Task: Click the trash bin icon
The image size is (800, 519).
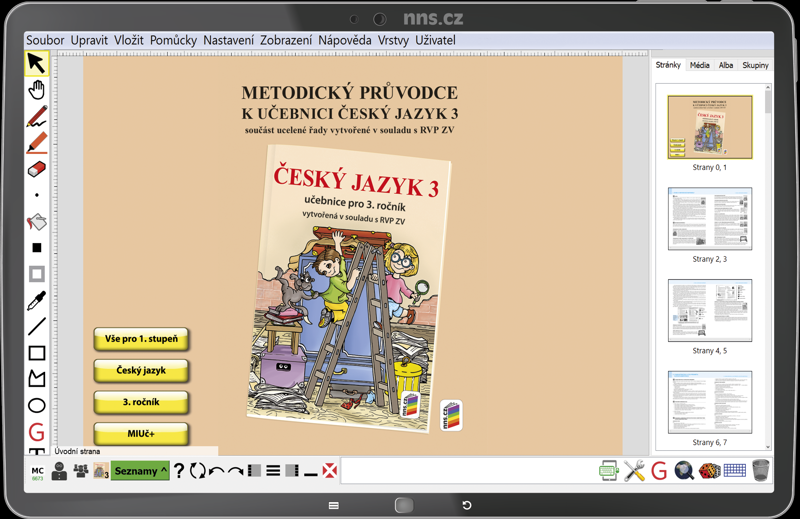Action: point(760,471)
